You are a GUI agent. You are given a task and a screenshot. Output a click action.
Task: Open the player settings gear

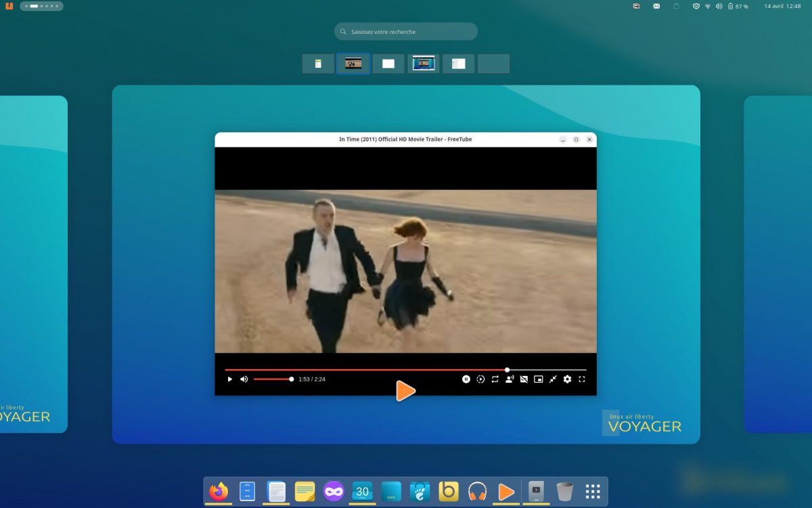[567, 379]
